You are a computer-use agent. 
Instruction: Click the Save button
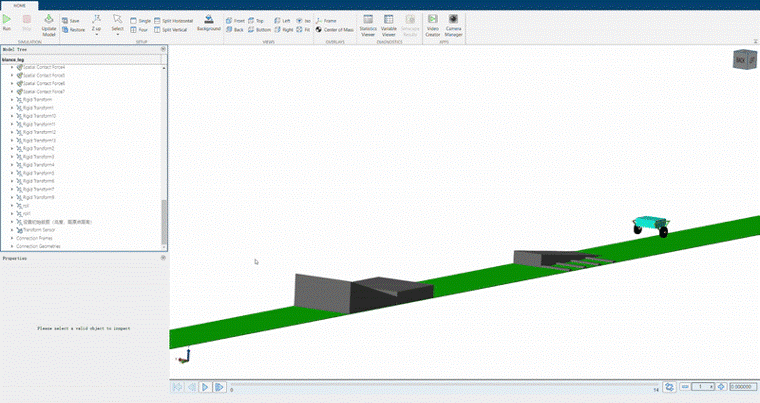click(71, 20)
